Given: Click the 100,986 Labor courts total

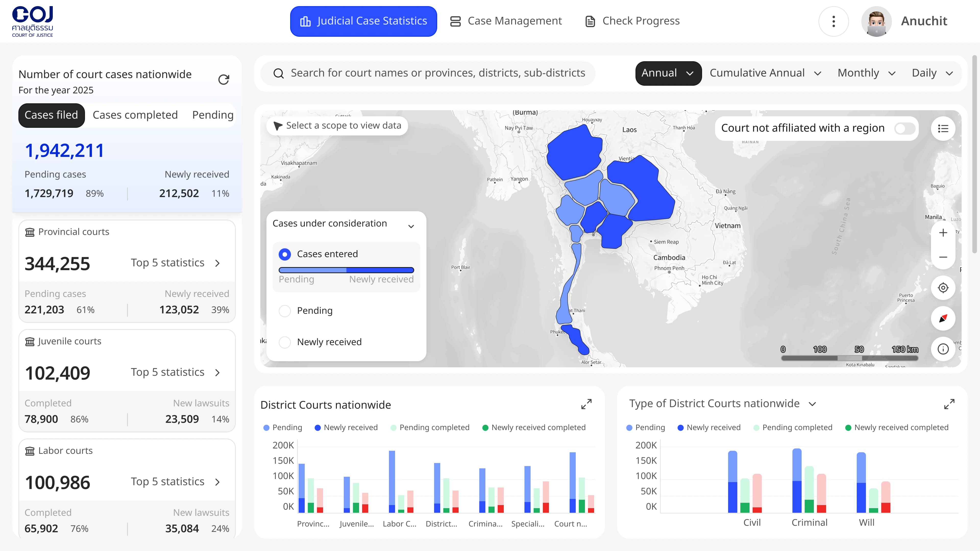Looking at the screenshot, I should click(x=57, y=483).
